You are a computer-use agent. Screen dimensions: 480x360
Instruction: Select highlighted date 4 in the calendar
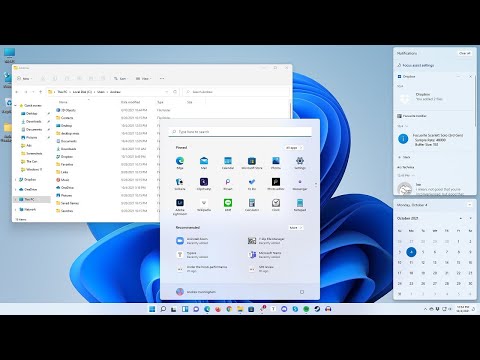[x=411, y=252]
